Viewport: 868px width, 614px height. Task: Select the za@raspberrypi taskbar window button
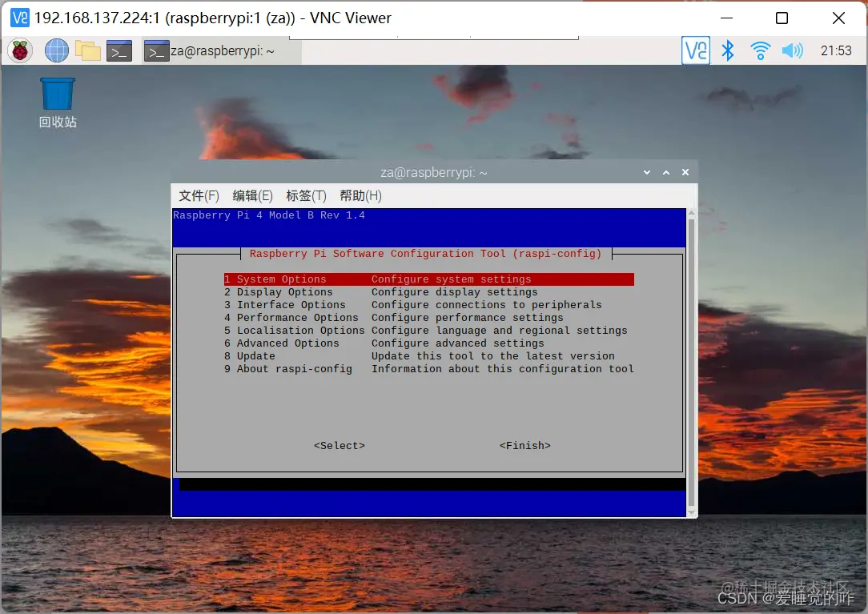click(222, 51)
